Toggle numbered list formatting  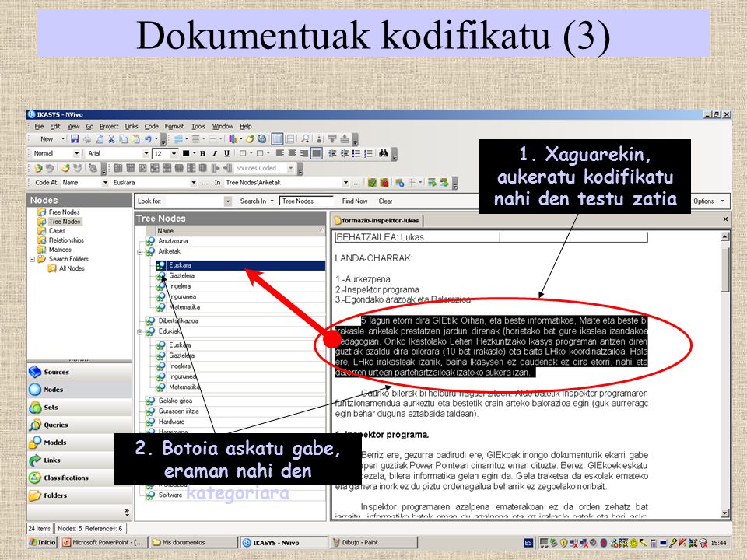pyautogui.click(x=368, y=153)
